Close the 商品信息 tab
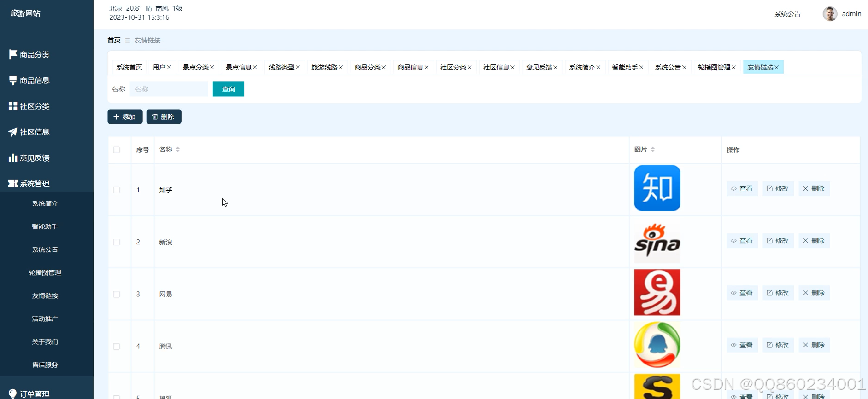Viewport: 868px width, 399px height. click(x=427, y=67)
